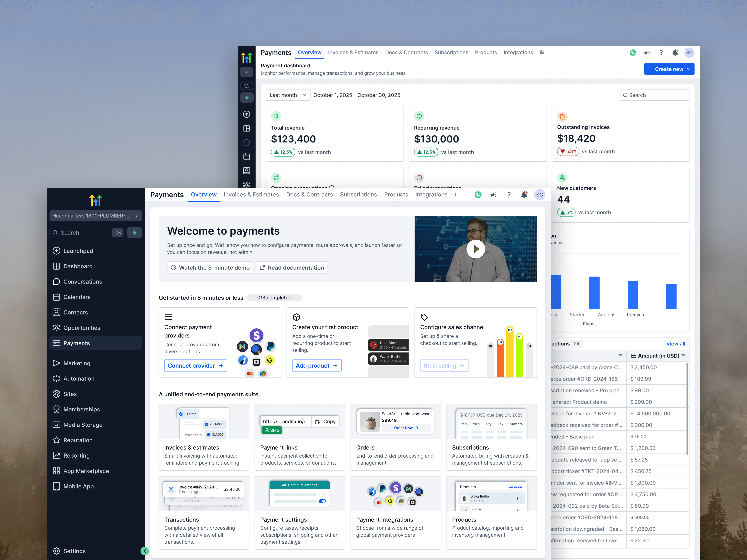Image resolution: width=747 pixels, height=560 pixels.
Task: Open the notifications bell in front window
Action: [524, 195]
